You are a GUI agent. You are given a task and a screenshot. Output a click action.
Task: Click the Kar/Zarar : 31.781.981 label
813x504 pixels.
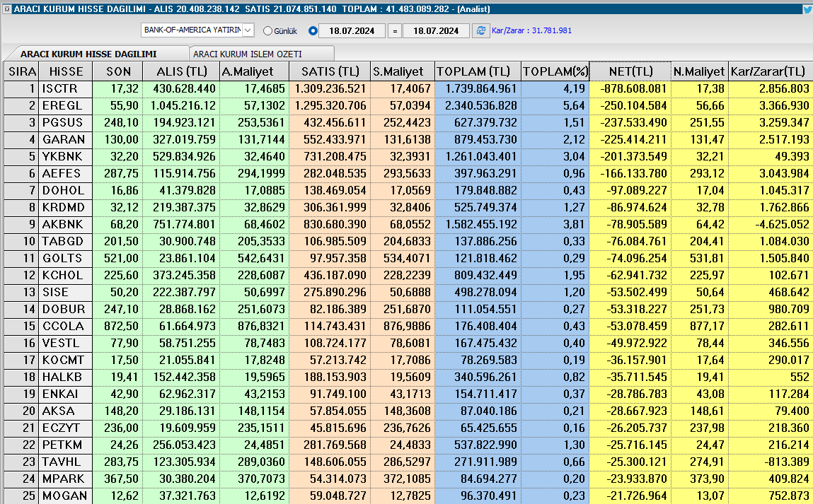(x=531, y=30)
